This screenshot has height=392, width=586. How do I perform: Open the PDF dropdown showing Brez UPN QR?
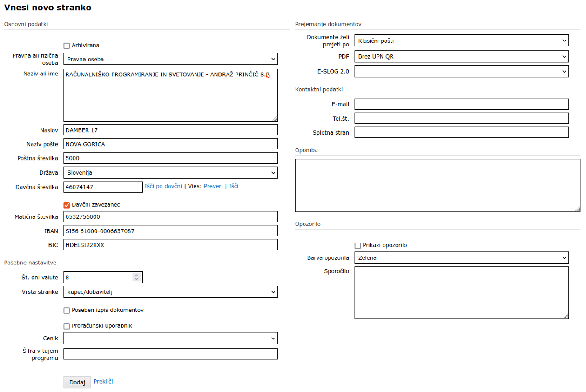(461, 57)
